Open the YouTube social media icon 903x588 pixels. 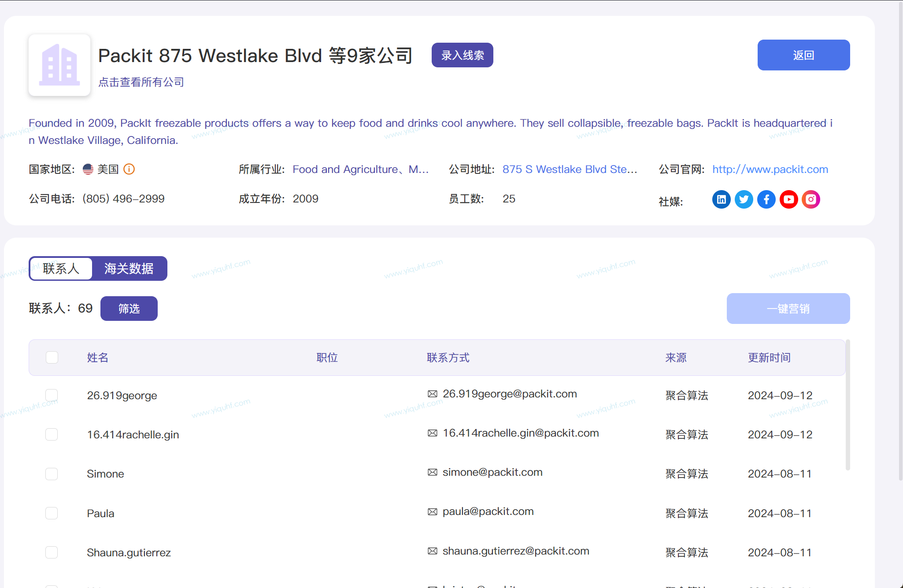point(789,199)
